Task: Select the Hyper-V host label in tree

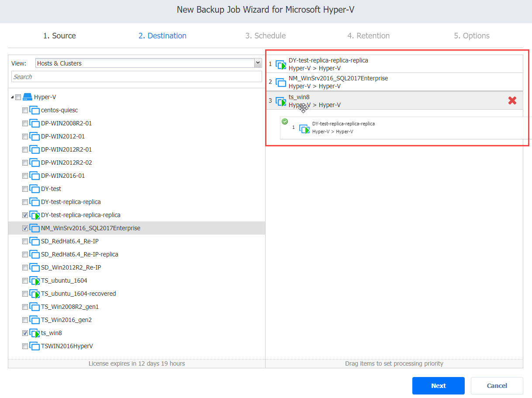Action: (45, 97)
